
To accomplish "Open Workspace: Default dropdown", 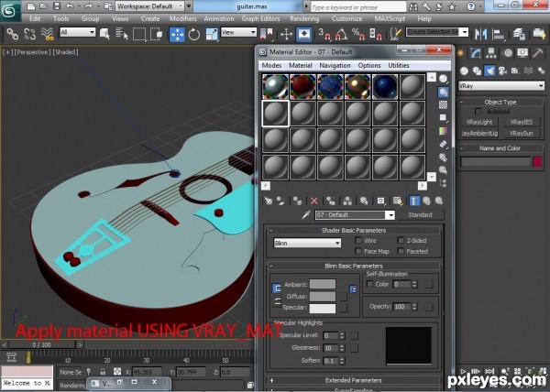I will tap(150, 6).
